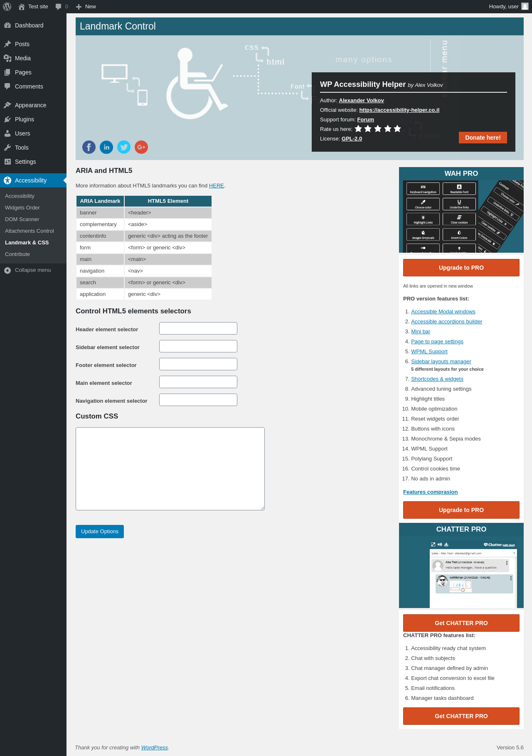Click the top Get CHATTER PRO button
This screenshot has height=756, width=532.
click(x=461, y=623)
